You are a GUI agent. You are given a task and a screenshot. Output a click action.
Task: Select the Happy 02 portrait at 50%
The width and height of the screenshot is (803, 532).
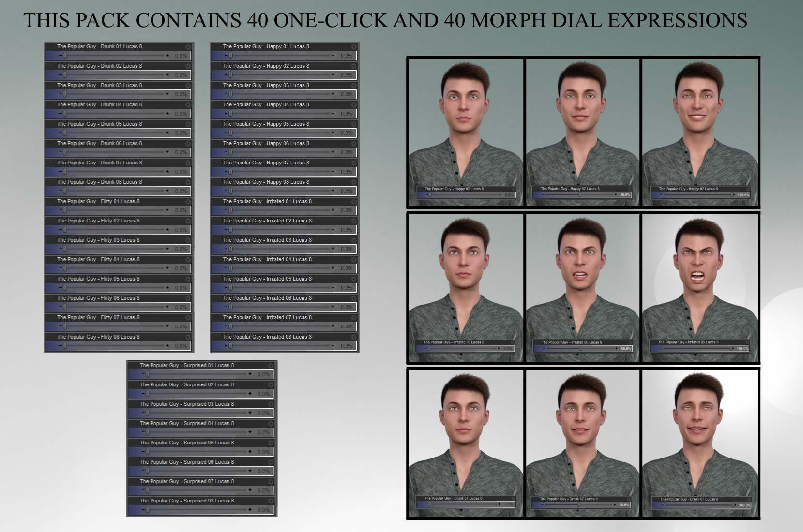[583, 132]
